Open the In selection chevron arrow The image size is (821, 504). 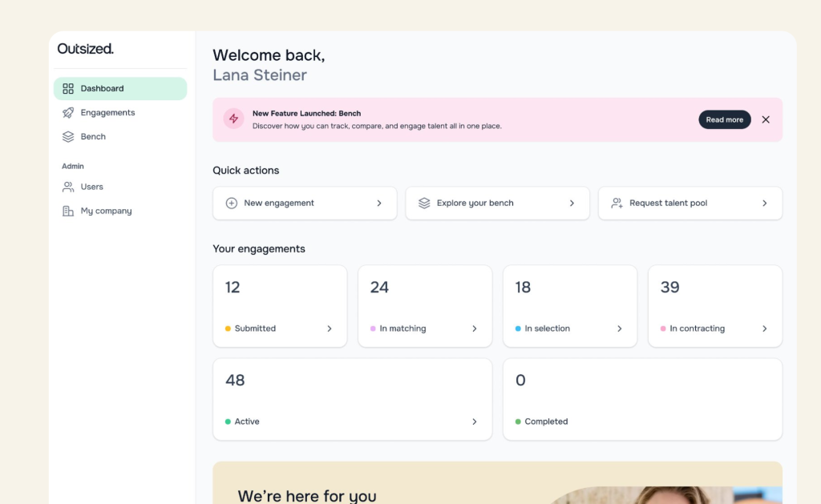(620, 329)
